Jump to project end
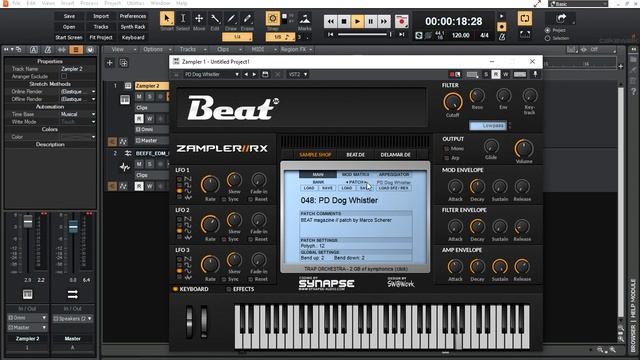Screen dimensions: 640x360 click(x=402, y=35)
